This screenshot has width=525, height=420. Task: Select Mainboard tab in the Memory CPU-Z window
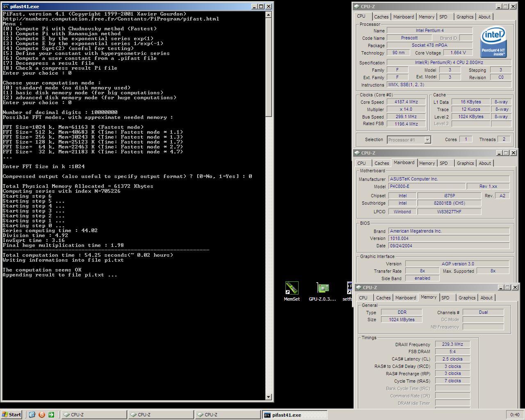point(406,298)
